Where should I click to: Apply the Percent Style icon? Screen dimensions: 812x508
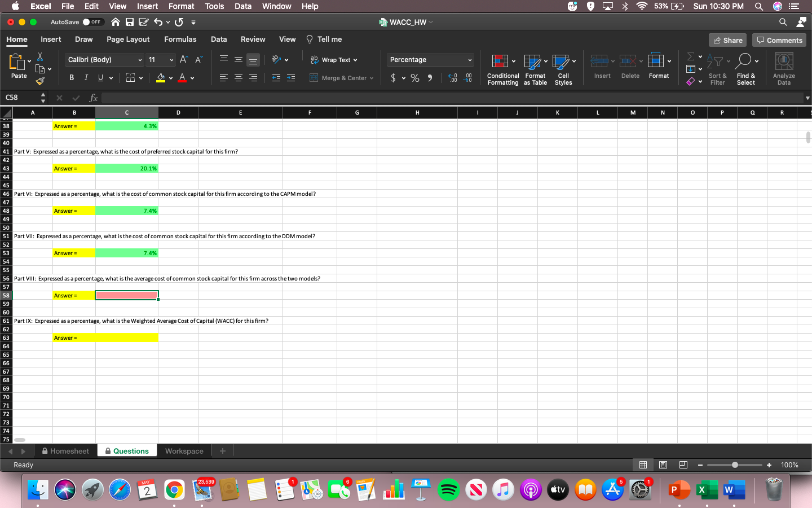[414, 78]
